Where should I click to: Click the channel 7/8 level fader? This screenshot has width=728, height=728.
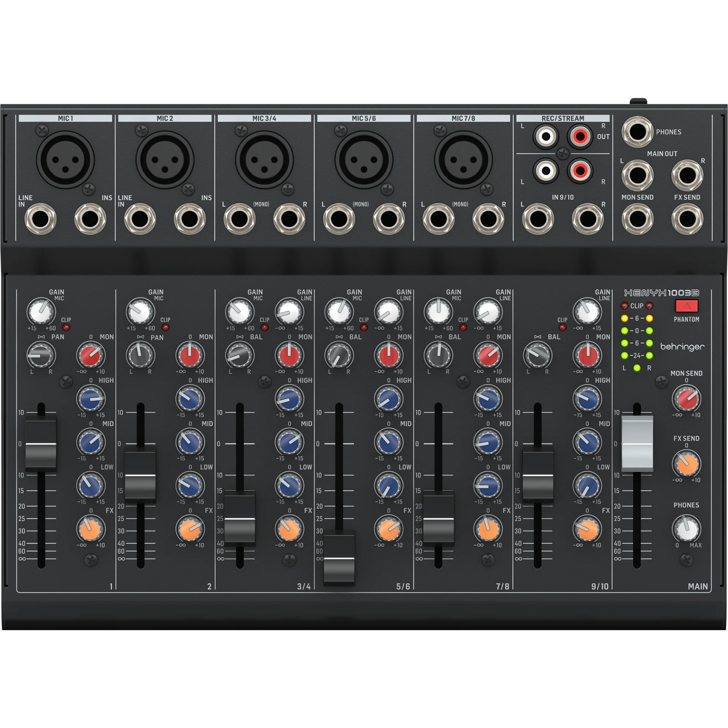[x=438, y=518]
